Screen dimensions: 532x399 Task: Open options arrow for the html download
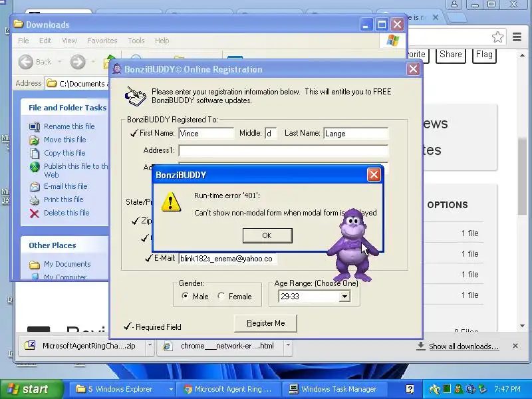288,345
